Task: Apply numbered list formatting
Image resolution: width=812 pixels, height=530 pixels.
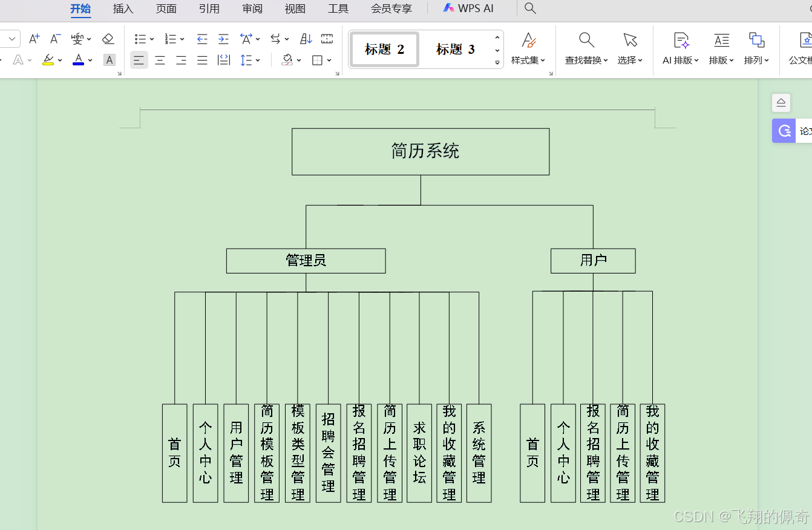Action: [171, 39]
